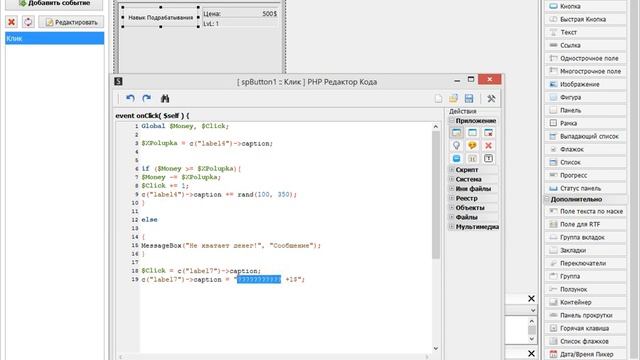Select Навык Подрабатывания button on form
This screenshot has width=640, height=360.
click(160, 17)
